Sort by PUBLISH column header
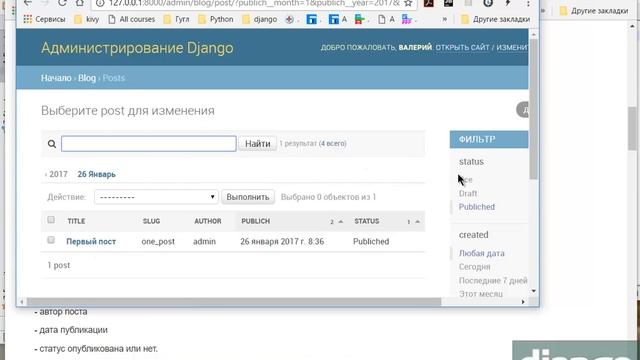 256,221
